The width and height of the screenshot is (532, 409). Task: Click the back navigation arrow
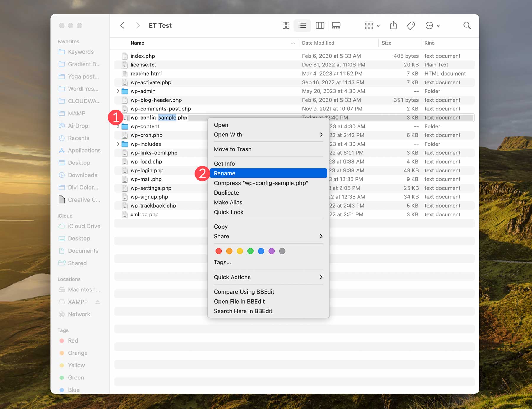coord(122,25)
